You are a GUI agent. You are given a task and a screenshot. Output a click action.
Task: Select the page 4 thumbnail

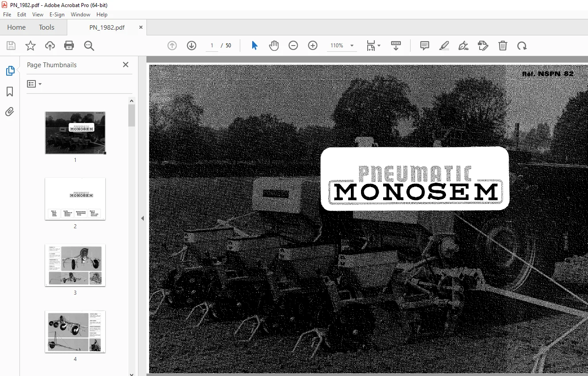[x=75, y=331]
